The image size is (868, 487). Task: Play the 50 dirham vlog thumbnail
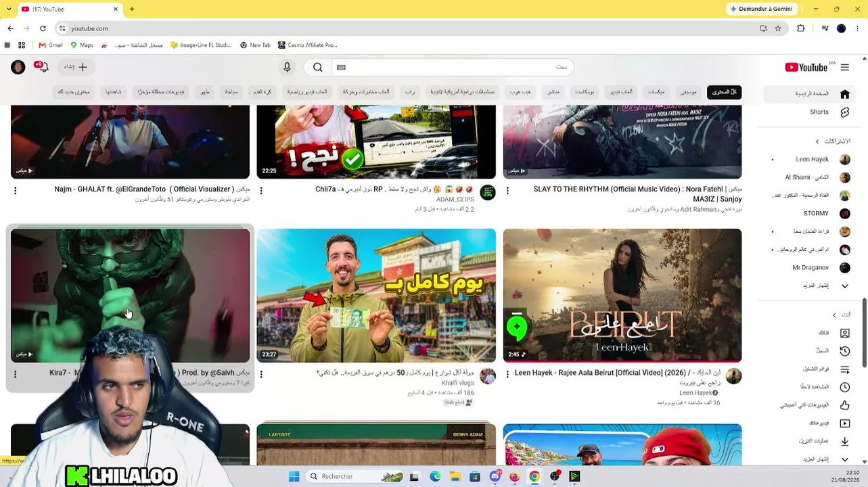coord(376,296)
